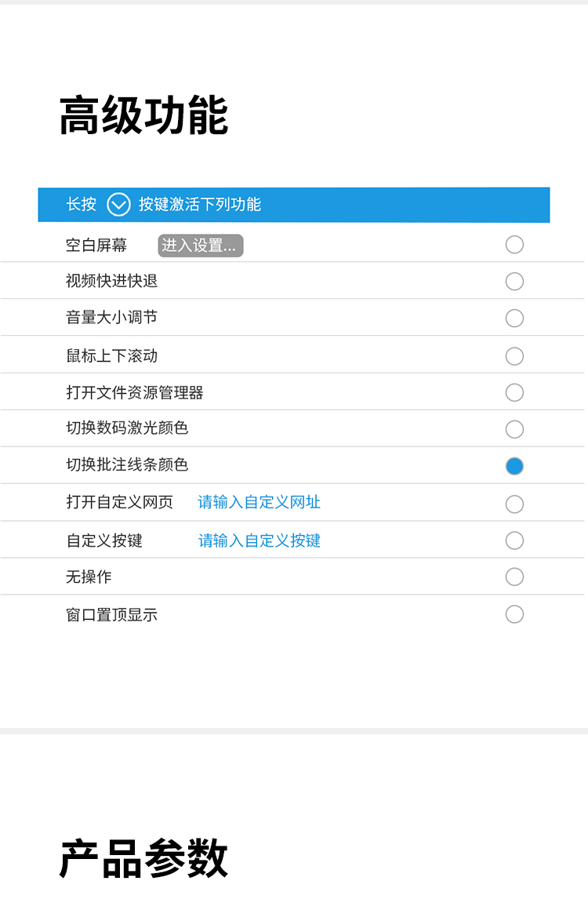Click the 高级功能 section heading

(143, 115)
